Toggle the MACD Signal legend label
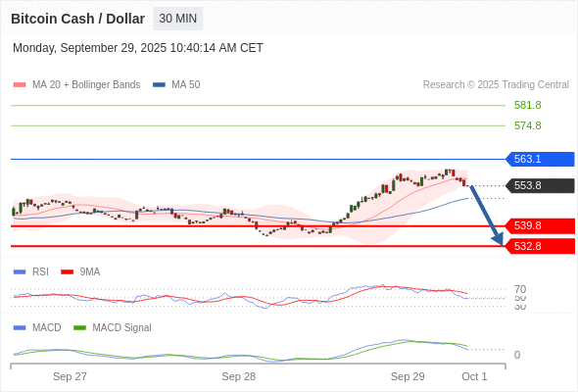Viewport: 578px width, 392px height. click(x=121, y=328)
